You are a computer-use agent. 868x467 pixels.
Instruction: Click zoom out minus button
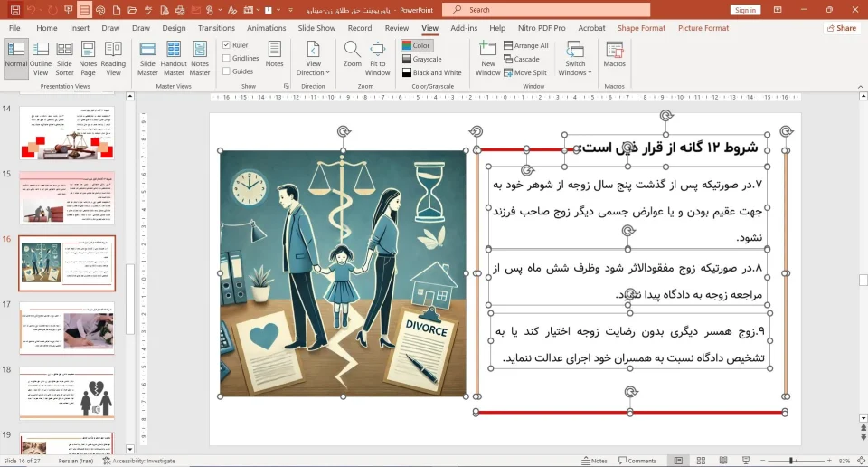click(x=762, y=461)
